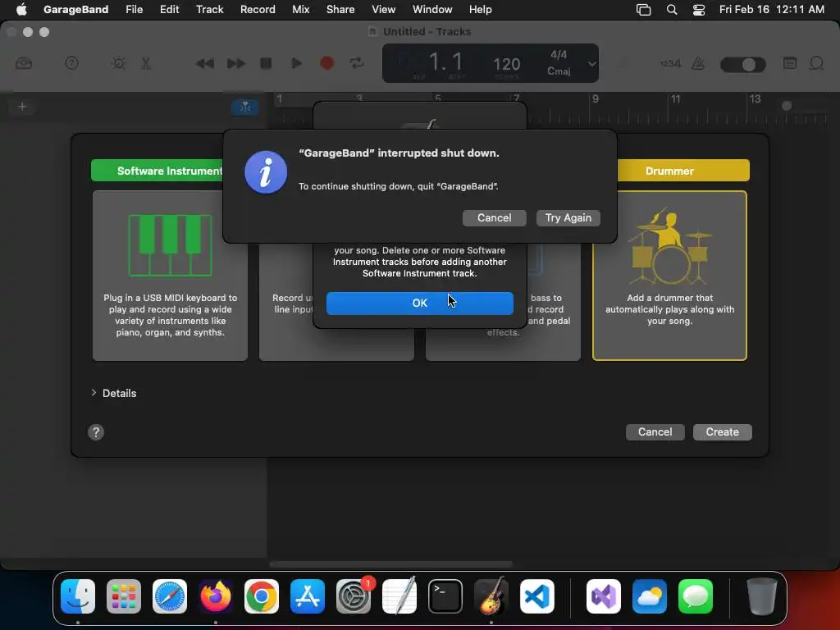
Task: Click the Cmaj key signature
Action: click(x=559, y=71)
